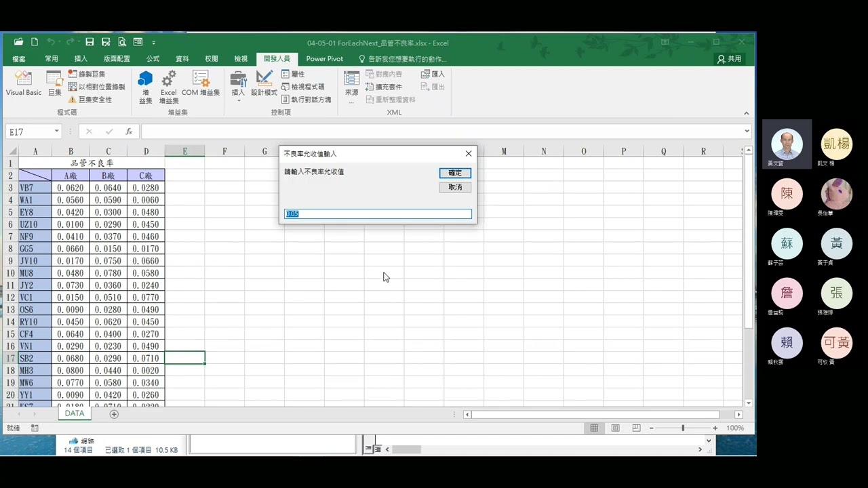The image size is (868, 488).
Task: Open 屬性 properties for controls
Action: tap(293, 74)
